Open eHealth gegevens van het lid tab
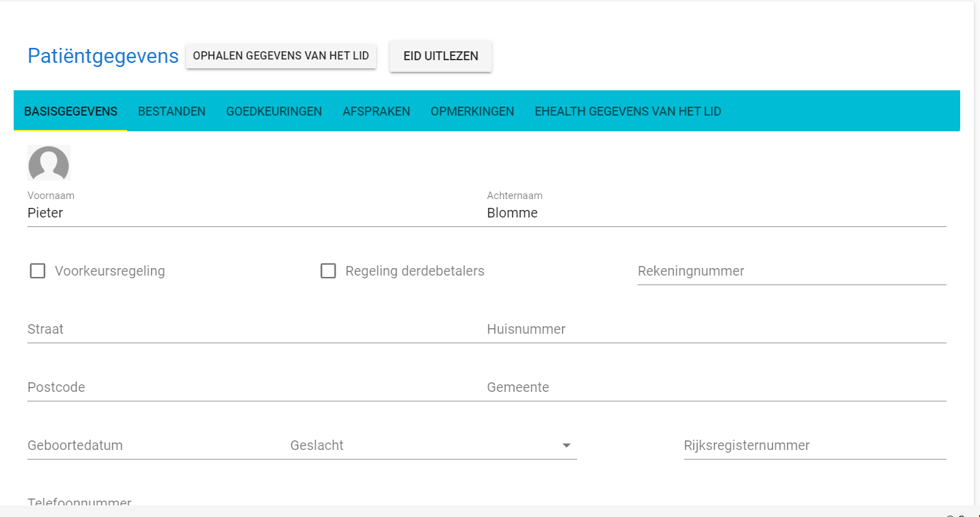The height and width of the screenshot is (517, 980). click(x=627, y=111)
